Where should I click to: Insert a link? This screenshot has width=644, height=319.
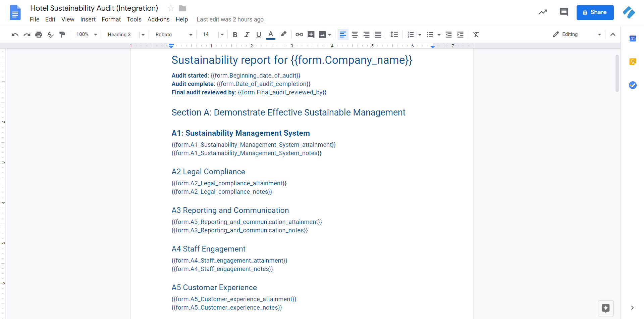299,34
